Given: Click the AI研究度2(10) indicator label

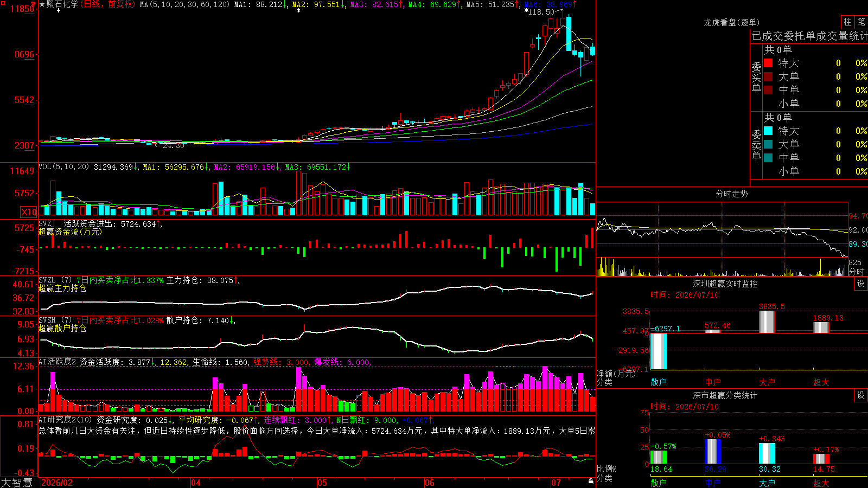Looking at the screenshot, I should [65, 420].
